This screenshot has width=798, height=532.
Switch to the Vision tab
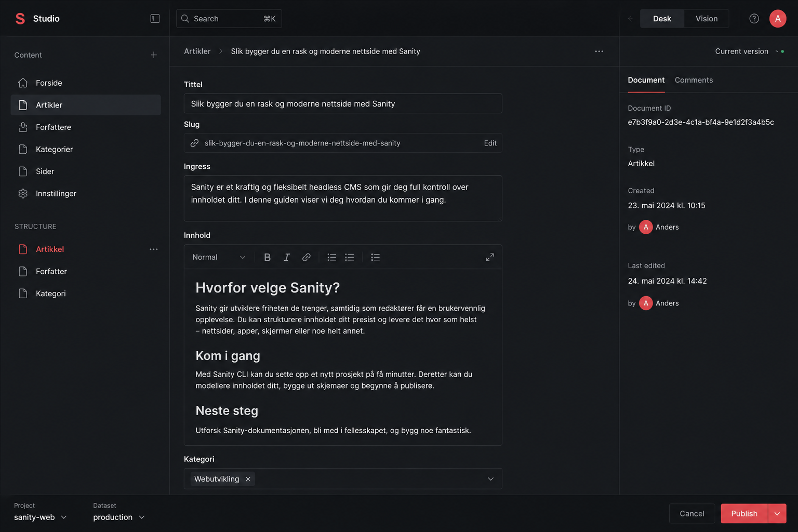pos(707,19)
